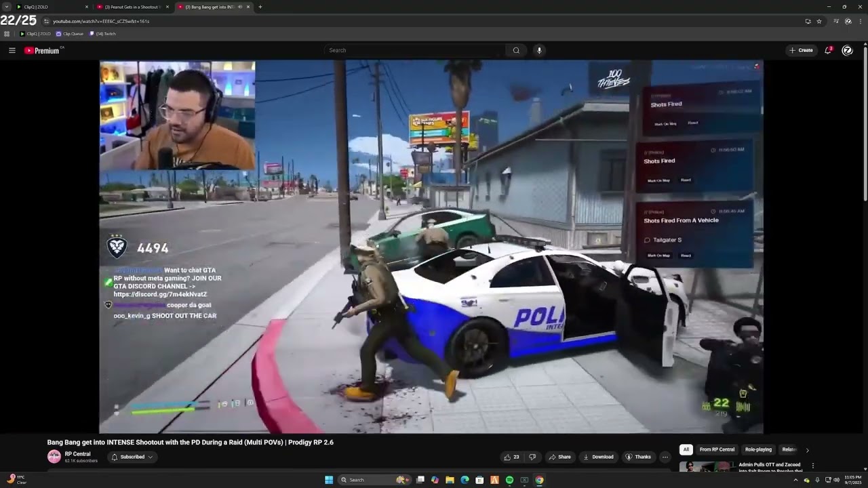Click the video title text
This screenshot has height=488, width=868.
pyautogui.click(x=190, y=442)
